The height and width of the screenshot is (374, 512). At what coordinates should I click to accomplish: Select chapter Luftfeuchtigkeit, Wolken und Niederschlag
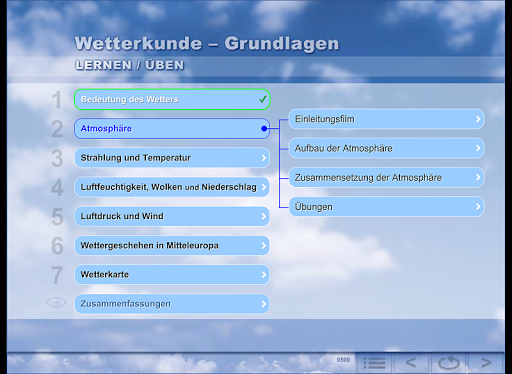coord(172,187)
